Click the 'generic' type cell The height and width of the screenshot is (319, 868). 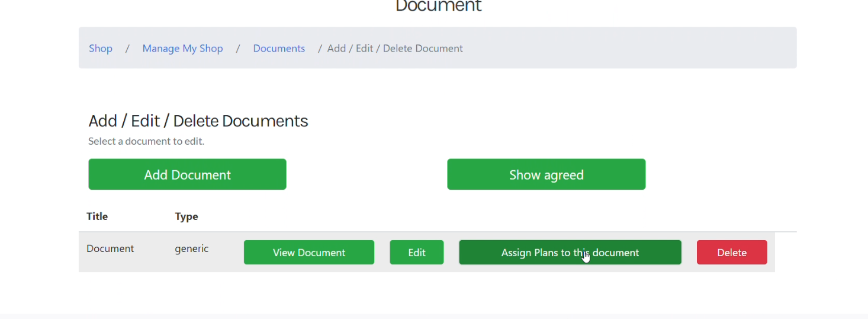tap(192, 248)
